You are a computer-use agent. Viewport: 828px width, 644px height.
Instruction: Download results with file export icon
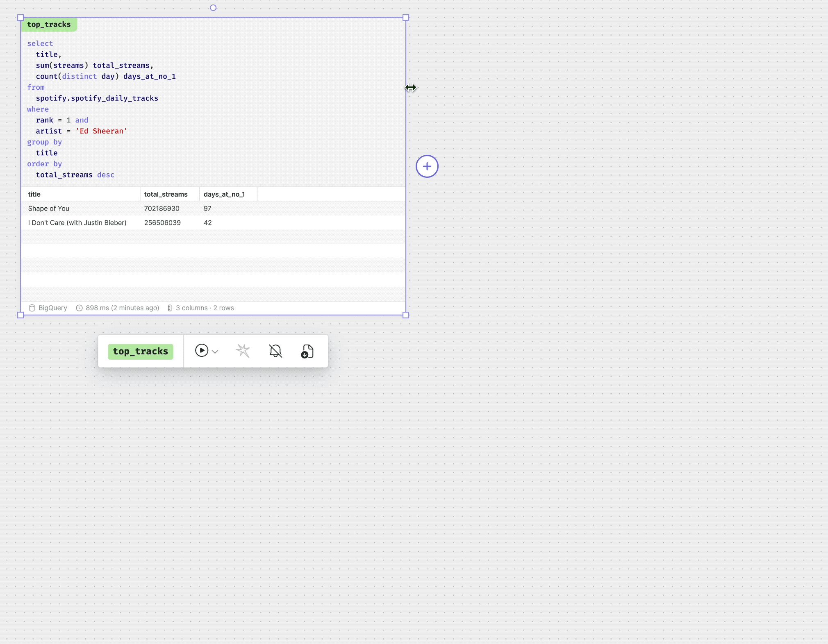point(307,351)
